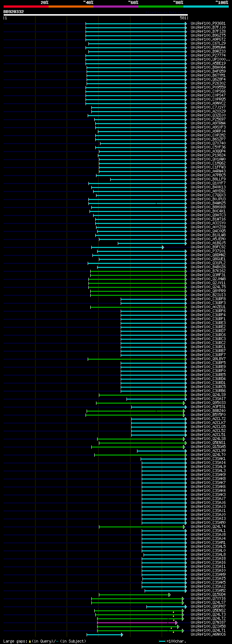Click the UniRef100_Q5ENS1 label
232x644 pixels.
pos(208,443)
